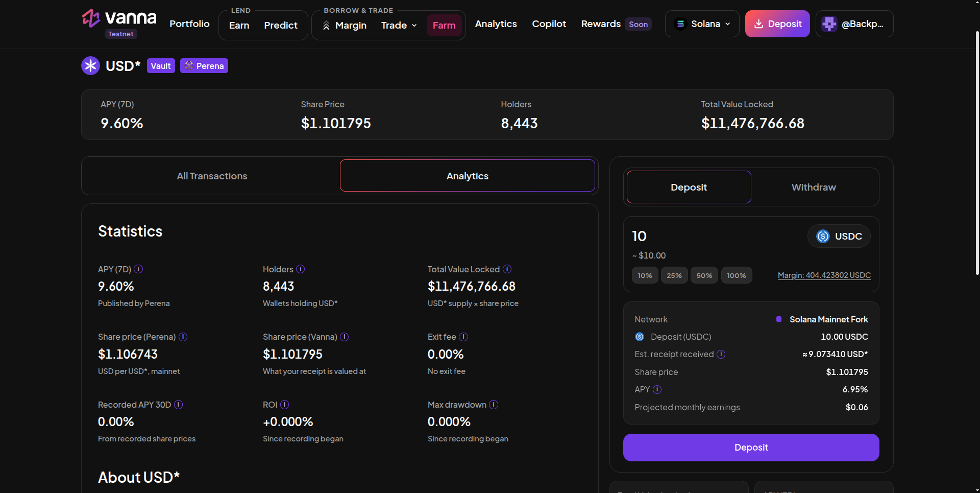Choose the 50% amount preset

(704, 275)
